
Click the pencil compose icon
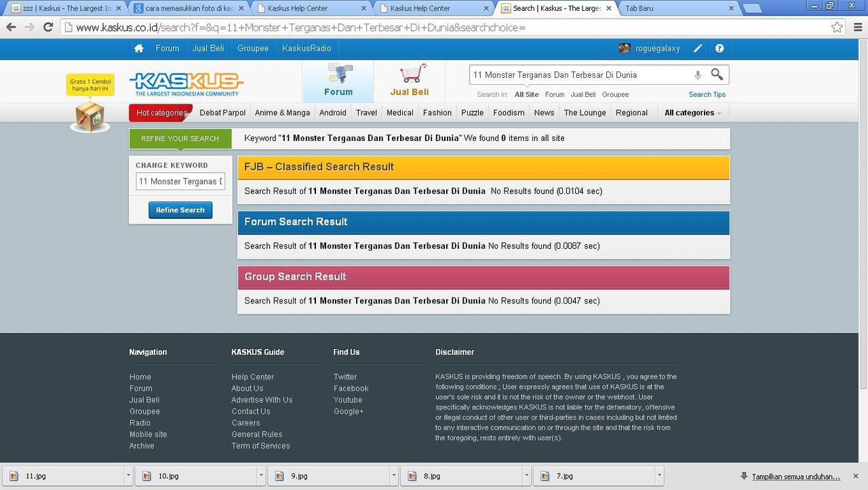[698, 48]
